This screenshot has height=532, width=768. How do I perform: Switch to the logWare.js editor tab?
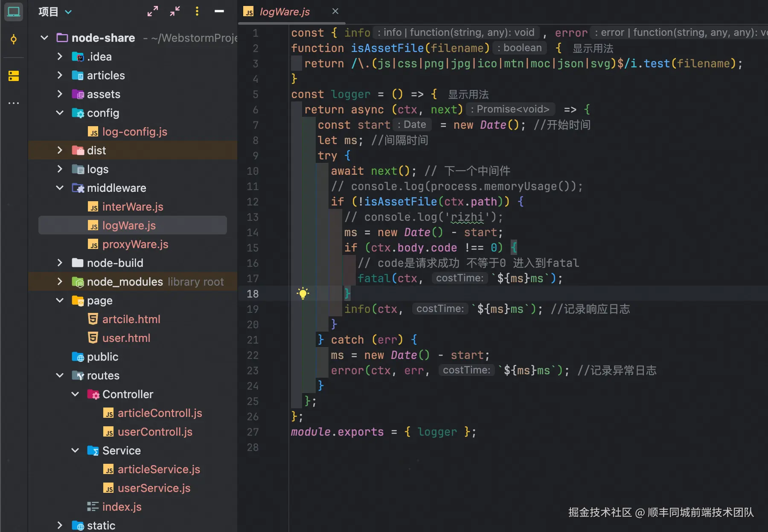coord(285,12)
